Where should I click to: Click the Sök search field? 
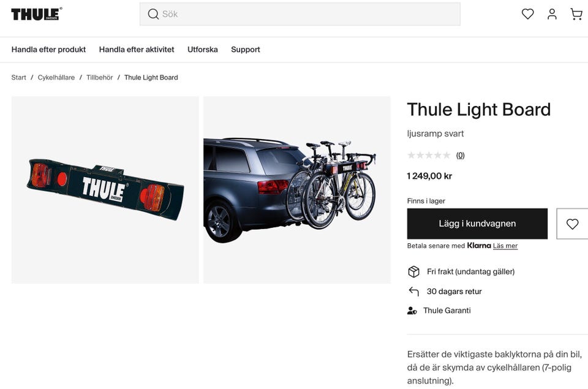click(300, 14)
